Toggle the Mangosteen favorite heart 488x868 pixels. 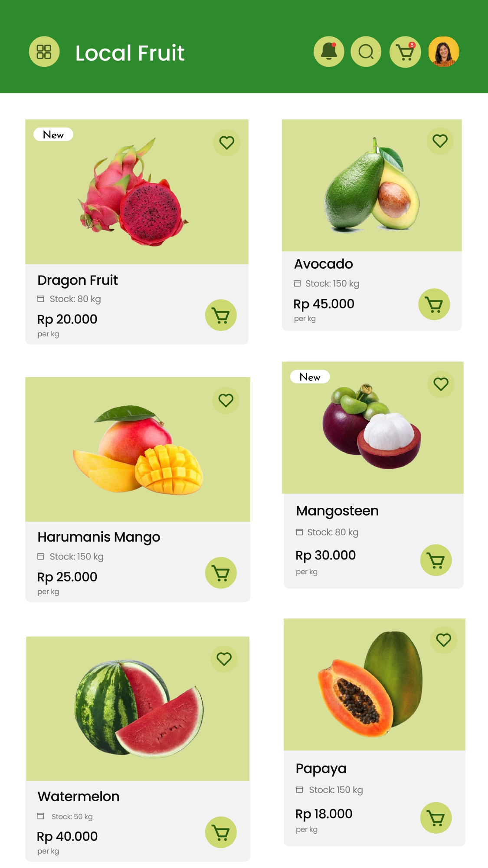point(441,384)
